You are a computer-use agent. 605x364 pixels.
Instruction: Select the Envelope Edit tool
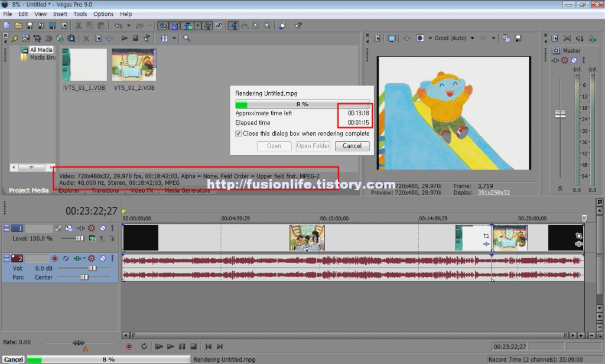click(245, 26)
